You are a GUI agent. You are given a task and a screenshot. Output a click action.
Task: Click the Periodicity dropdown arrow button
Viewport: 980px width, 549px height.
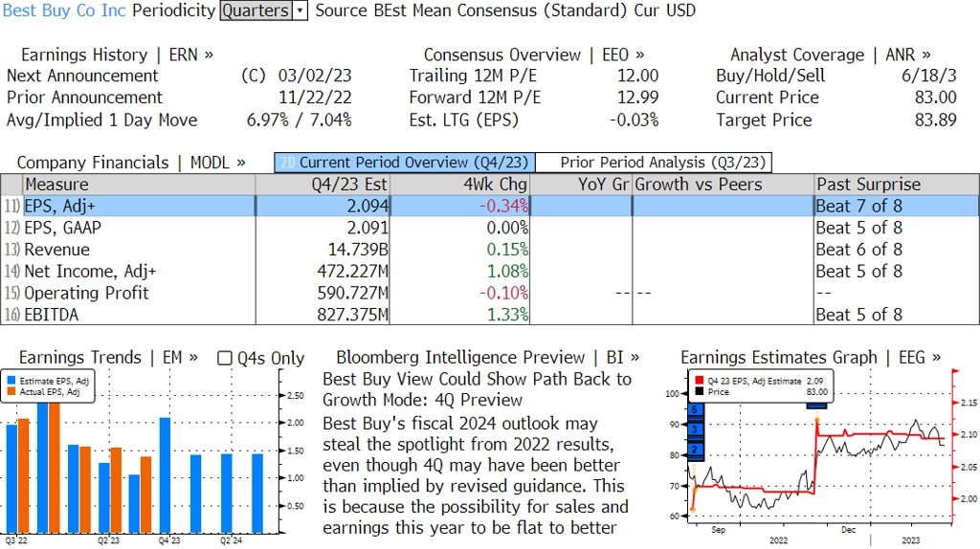point(301,11)
